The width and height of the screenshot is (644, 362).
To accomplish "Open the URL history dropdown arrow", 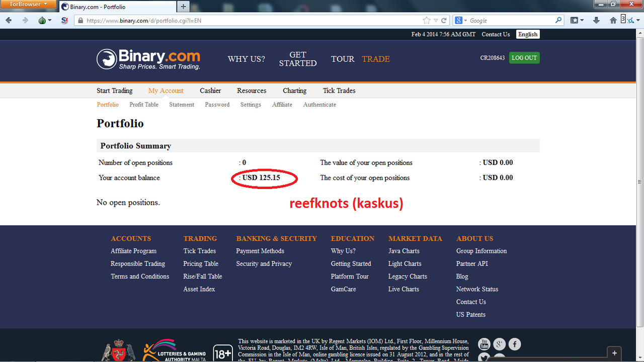I will click(x=436, y=21).
